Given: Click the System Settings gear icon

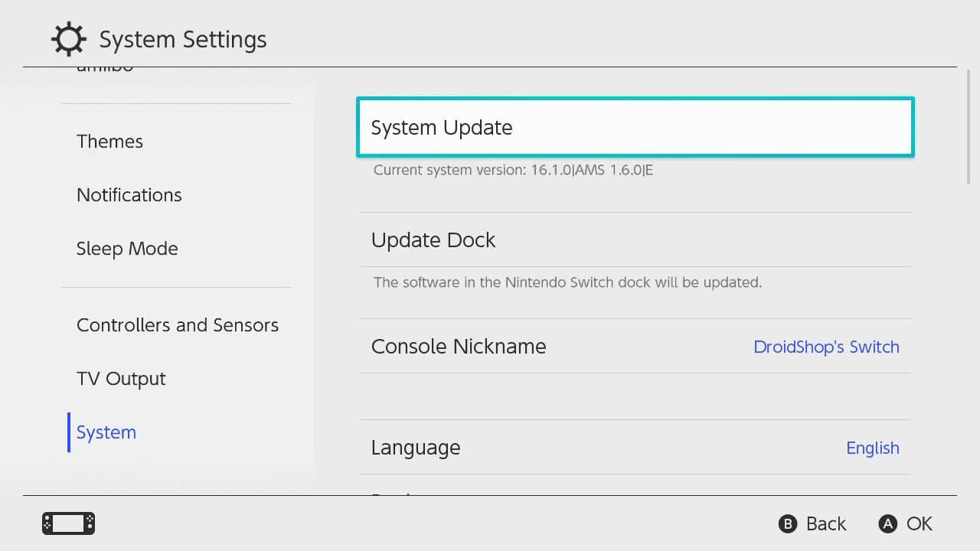Looking at the screenshot, I should [x=69, y=39].
